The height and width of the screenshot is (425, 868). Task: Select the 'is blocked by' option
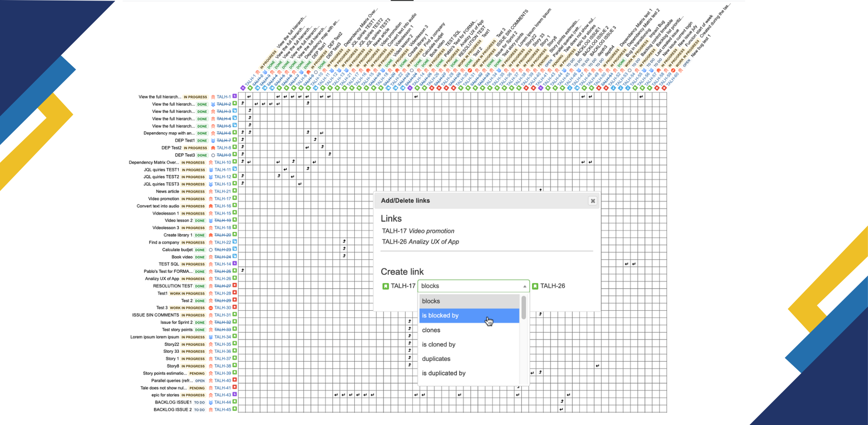pyautogui.click(x=469, y=315)
